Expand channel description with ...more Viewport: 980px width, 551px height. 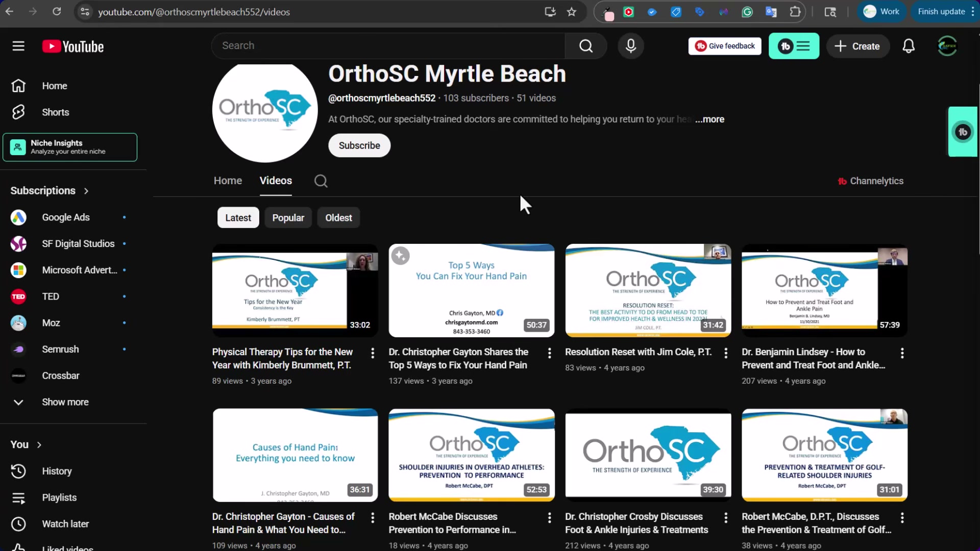point(709,119)
